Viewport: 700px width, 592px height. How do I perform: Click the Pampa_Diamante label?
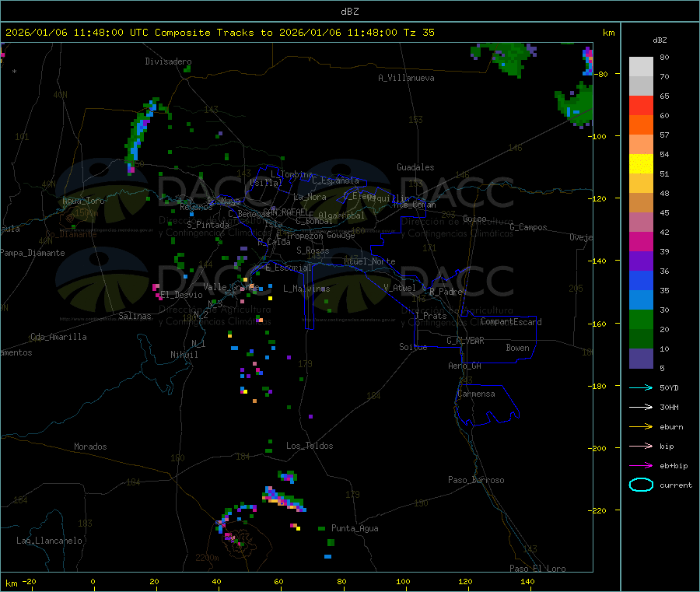pos(33,253)
